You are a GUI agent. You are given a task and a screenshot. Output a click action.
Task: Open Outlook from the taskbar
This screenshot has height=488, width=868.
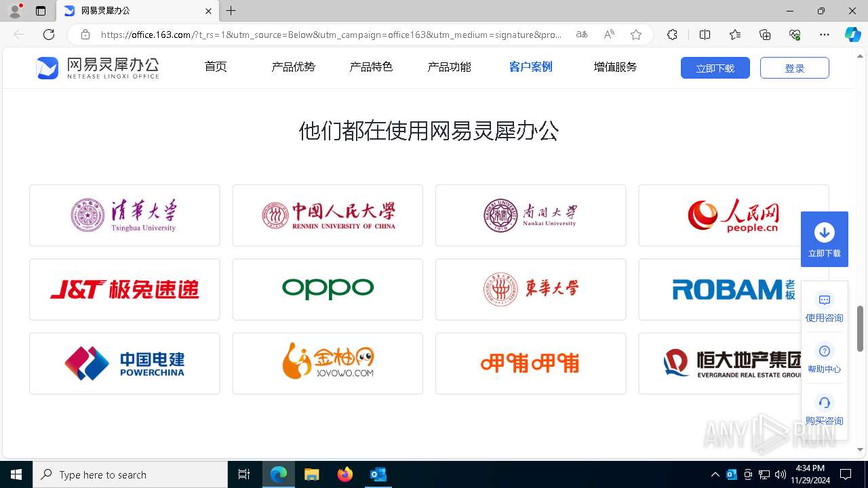click(378, 474)
